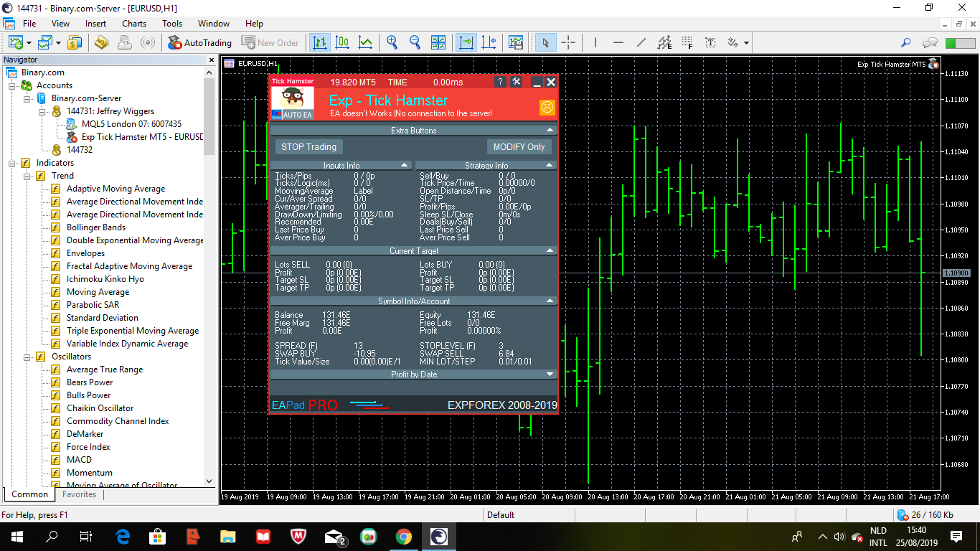The height and width of the screenshot is (551, 980).
Task: Click the STOP Trading button
Action: click(x=308, y=147)
